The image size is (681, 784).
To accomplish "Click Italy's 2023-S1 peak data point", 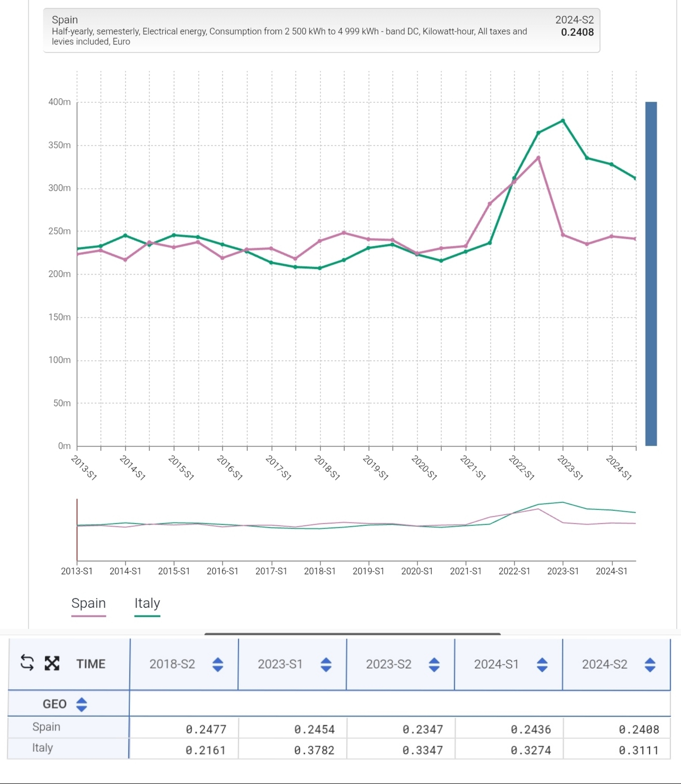I will pyautogui.click(x=563, y=121).
